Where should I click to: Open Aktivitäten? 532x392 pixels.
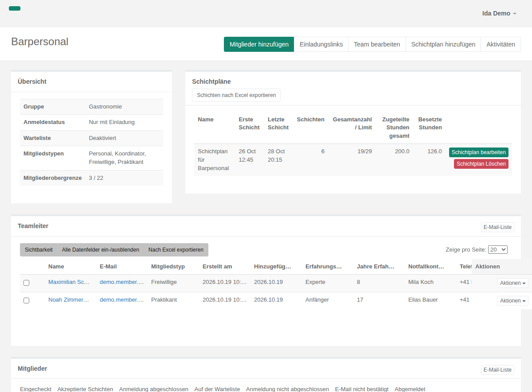point(501,44)
